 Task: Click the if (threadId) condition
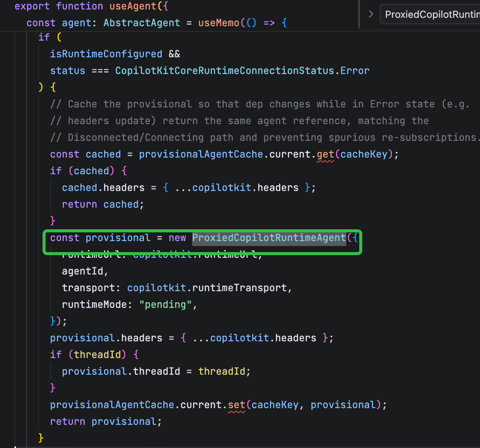94,355
